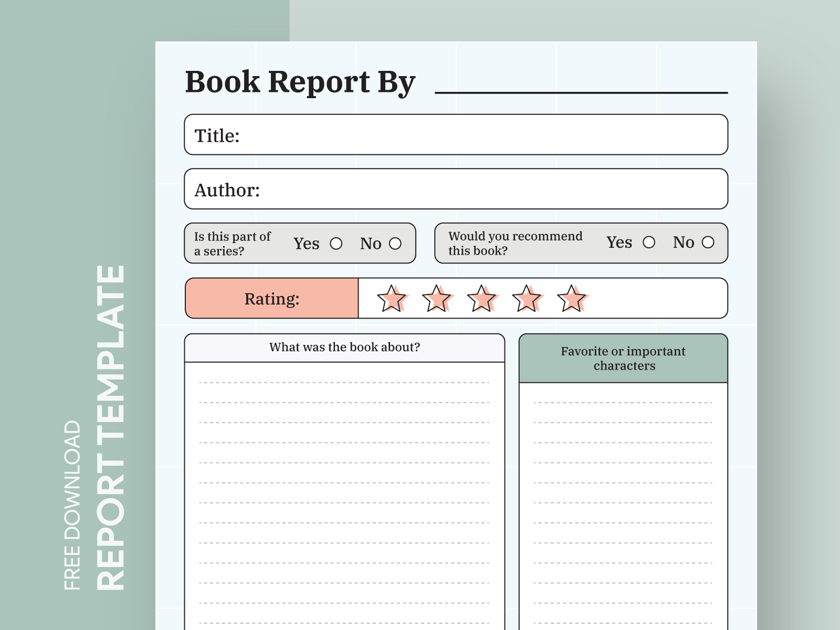The image size is (840, 630).
Task: Select No for recommending this book
Action: [709, 243]
